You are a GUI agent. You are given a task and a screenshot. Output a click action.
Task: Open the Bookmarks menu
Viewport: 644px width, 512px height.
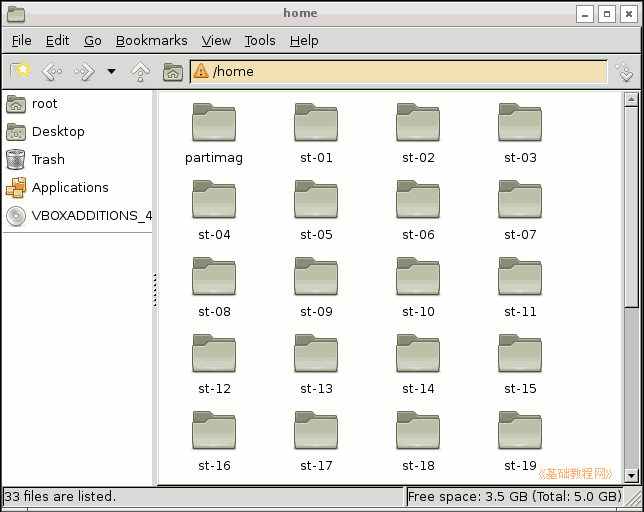tap(152, 41)
